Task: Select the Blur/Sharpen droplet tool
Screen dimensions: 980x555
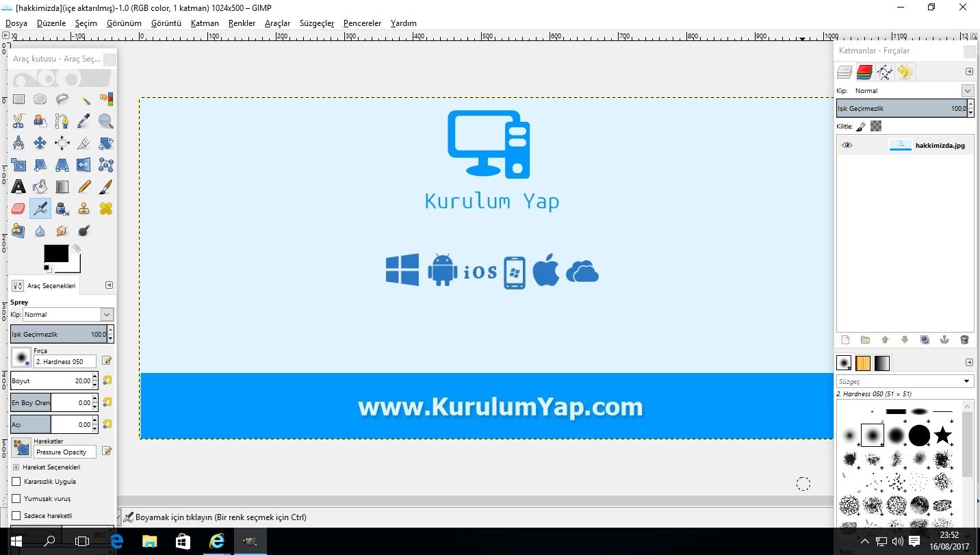Action: point(40,231)
